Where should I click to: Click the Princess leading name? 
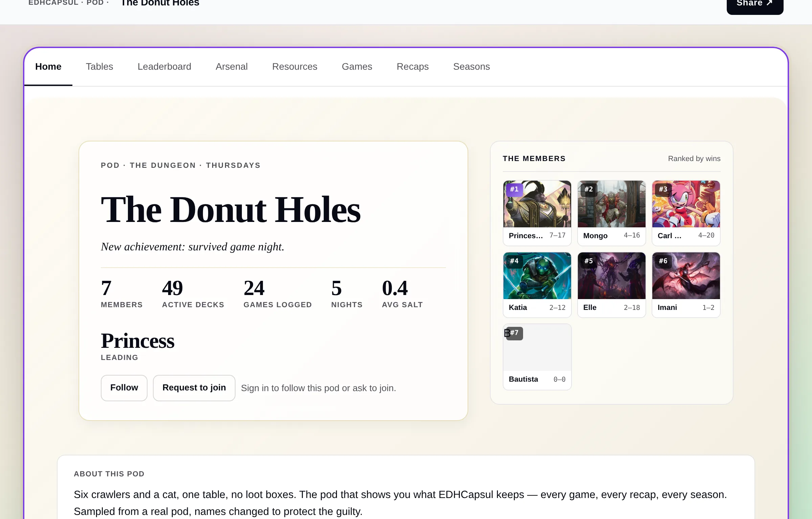point(138,341)
